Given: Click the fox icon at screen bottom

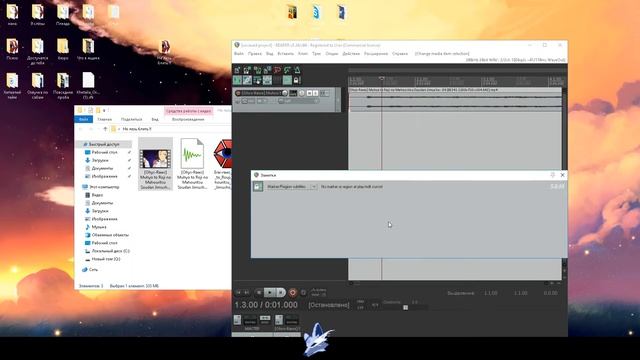Looking at the screenshot, I should [318, 339].
